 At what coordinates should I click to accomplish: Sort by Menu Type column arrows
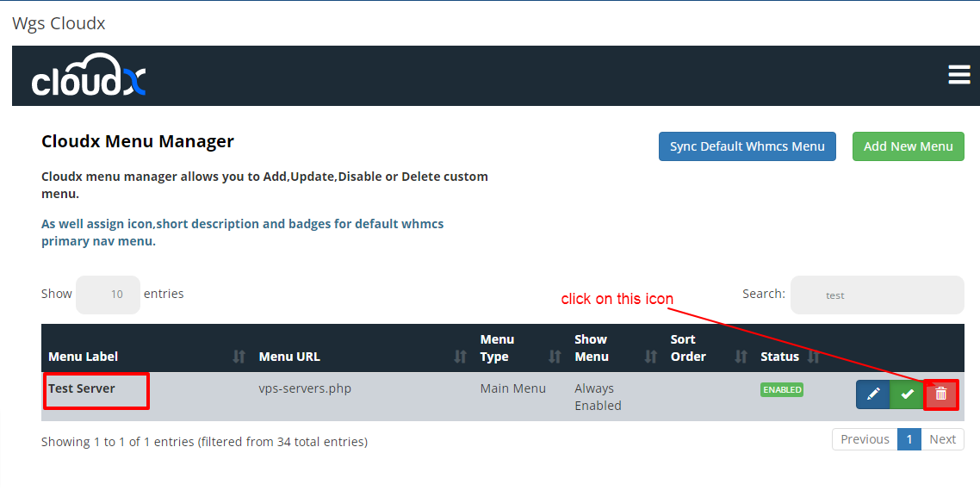click(555, 357)
